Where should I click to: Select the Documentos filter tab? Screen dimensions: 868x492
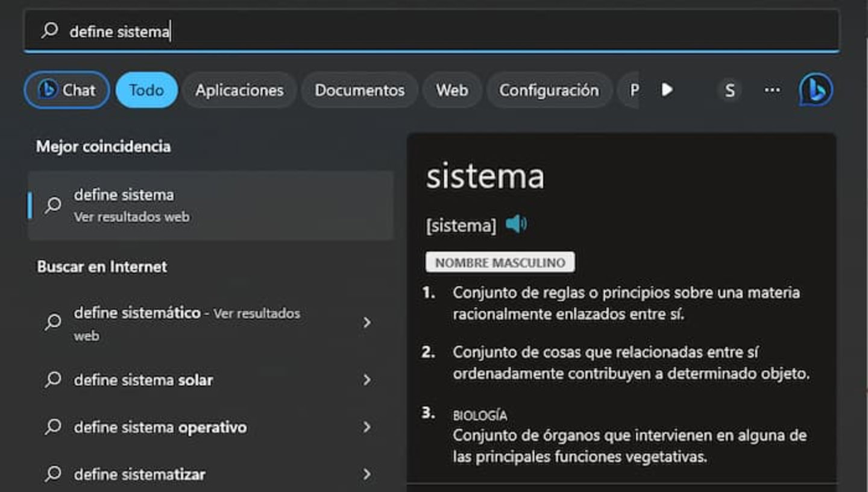(360, 90)
